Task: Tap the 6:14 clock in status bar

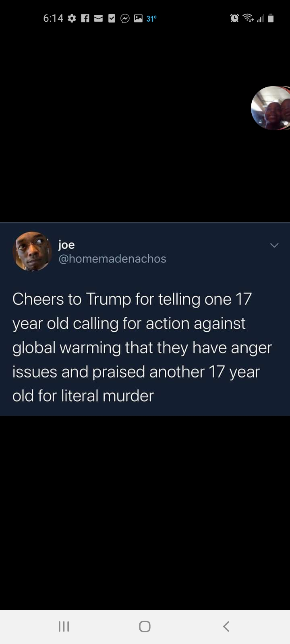Action: (x=53, y=18)
